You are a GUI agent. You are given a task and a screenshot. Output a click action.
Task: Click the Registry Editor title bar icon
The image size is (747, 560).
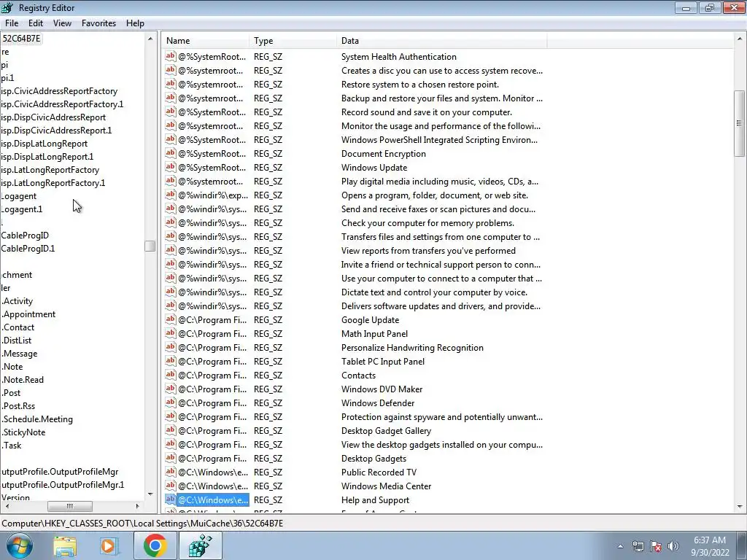tap(7, 7)
